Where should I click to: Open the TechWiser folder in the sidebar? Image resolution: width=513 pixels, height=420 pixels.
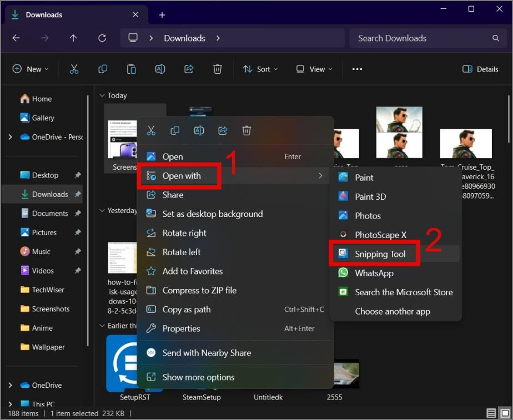click(42, 290)
